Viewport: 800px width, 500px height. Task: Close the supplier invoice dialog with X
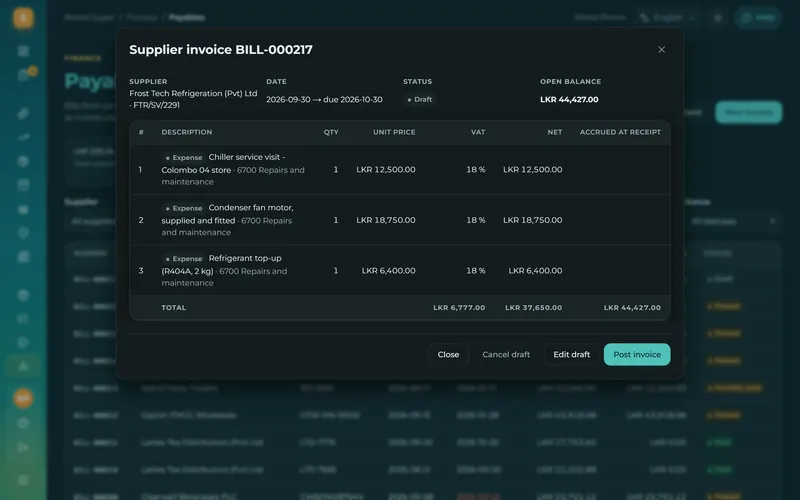[661, 49]
